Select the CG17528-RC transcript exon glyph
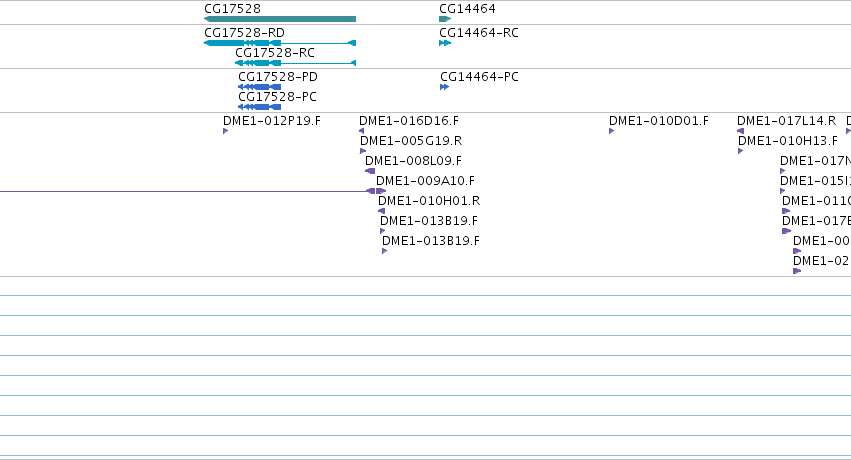 295,63
